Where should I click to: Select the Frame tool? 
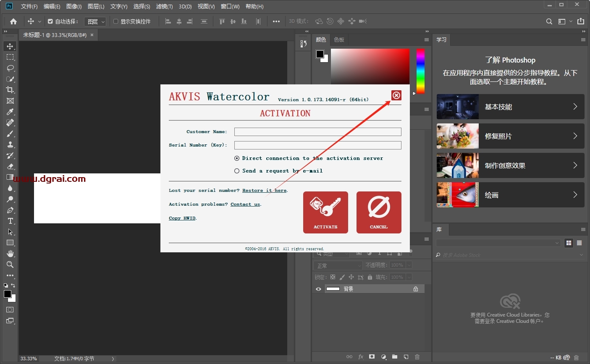10,101
